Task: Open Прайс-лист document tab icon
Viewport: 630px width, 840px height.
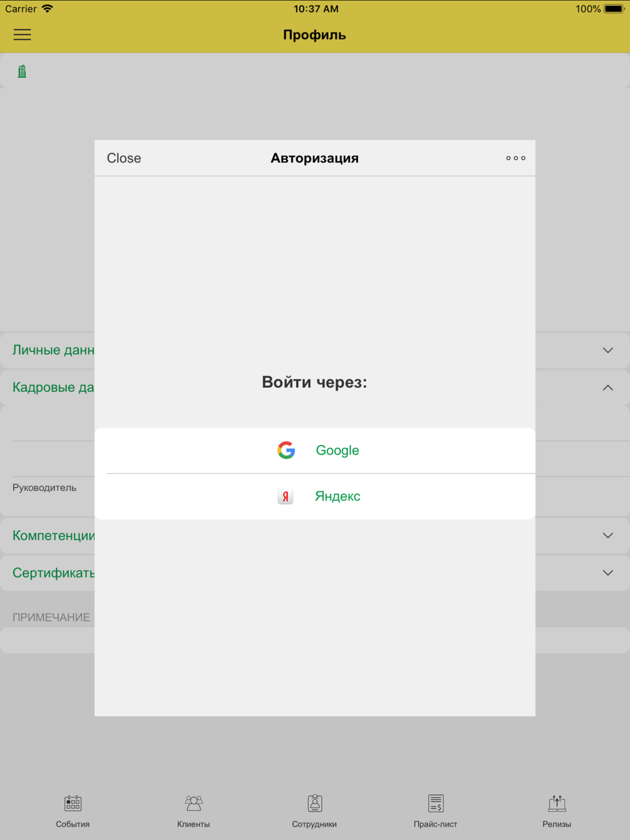Action: click(x=436, y=803)
